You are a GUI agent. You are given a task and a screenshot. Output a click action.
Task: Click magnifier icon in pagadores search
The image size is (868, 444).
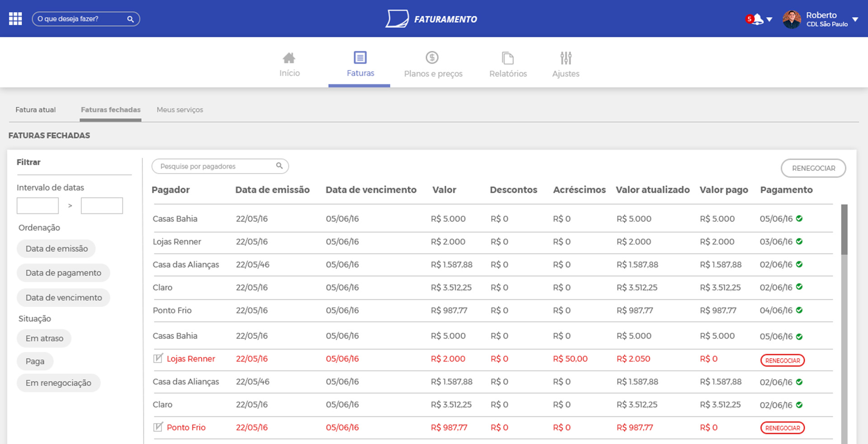coord(279,166)
